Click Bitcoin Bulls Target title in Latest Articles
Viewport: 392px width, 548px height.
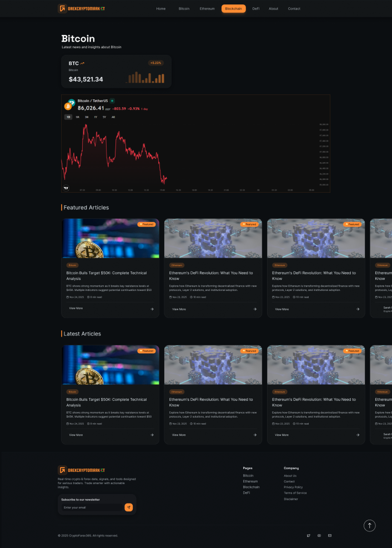pos(107,403)
